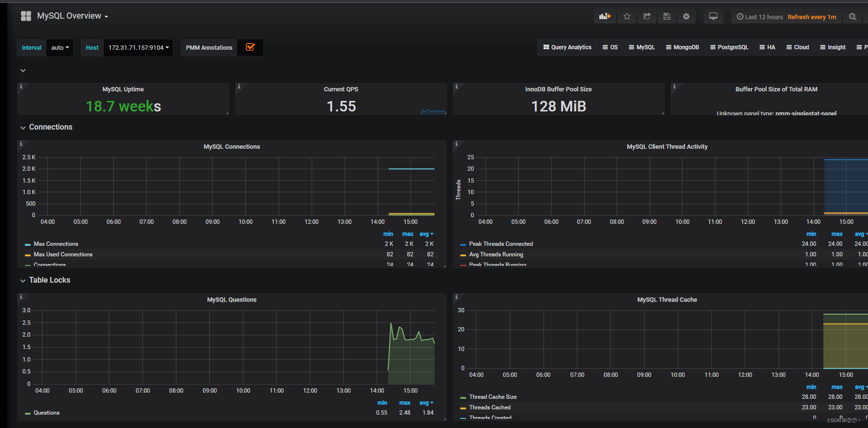The image size is (868, 428).
Task: Show info for InnoDB Buffer Pool Size
Action: (456, 87)
